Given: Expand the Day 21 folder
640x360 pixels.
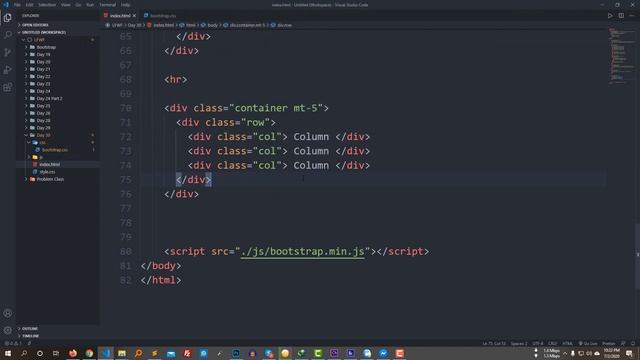Looking at the screenshot, I should [x=57, y=69].
